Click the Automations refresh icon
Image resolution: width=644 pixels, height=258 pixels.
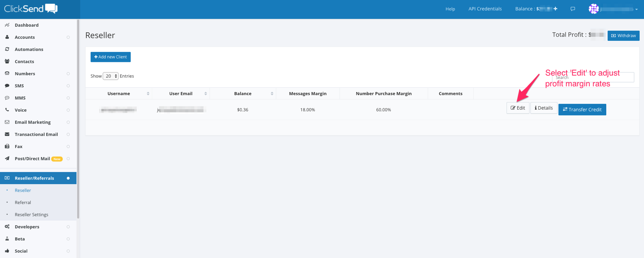pyautogui.click(x=7, y=49)
